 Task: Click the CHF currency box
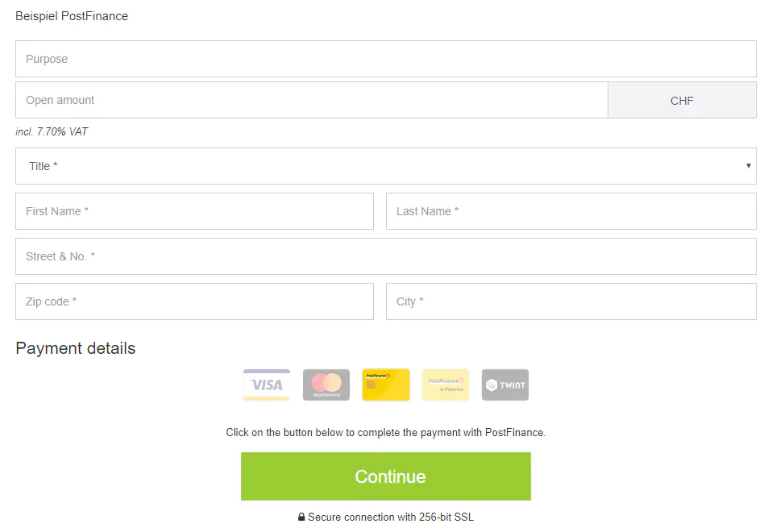(x=682, y=101)
